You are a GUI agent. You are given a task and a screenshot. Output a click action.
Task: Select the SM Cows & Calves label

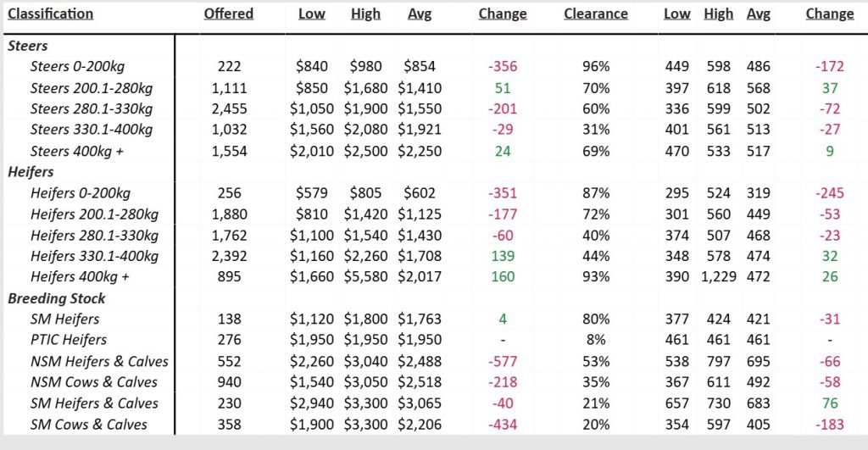pos(88,425)
